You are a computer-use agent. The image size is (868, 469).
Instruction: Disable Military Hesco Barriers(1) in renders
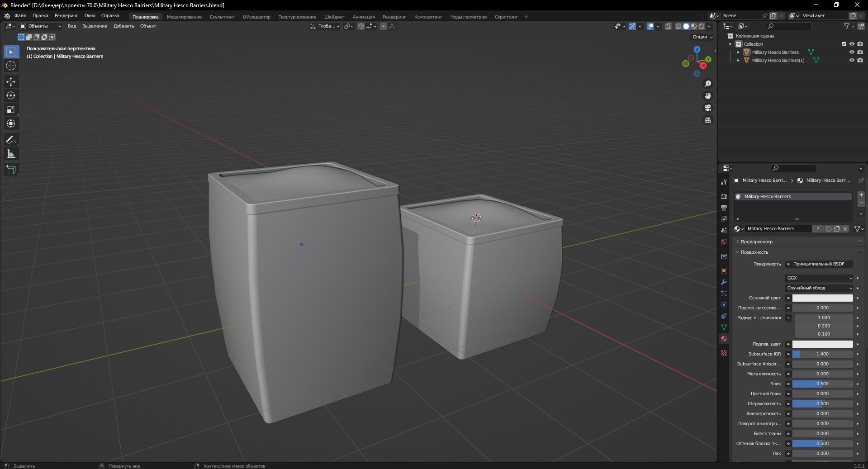point(860,60)
